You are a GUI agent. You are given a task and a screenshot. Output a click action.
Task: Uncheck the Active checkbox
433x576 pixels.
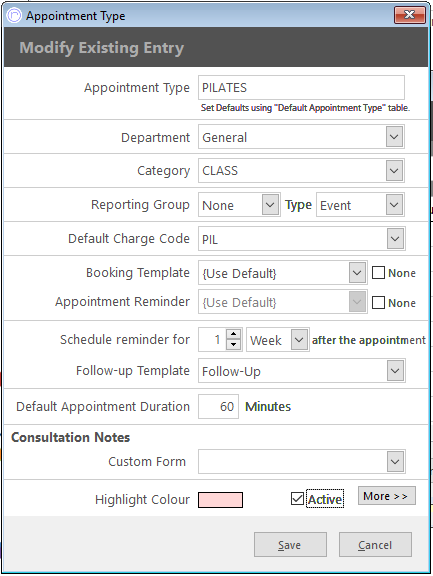tap(297, 499)
